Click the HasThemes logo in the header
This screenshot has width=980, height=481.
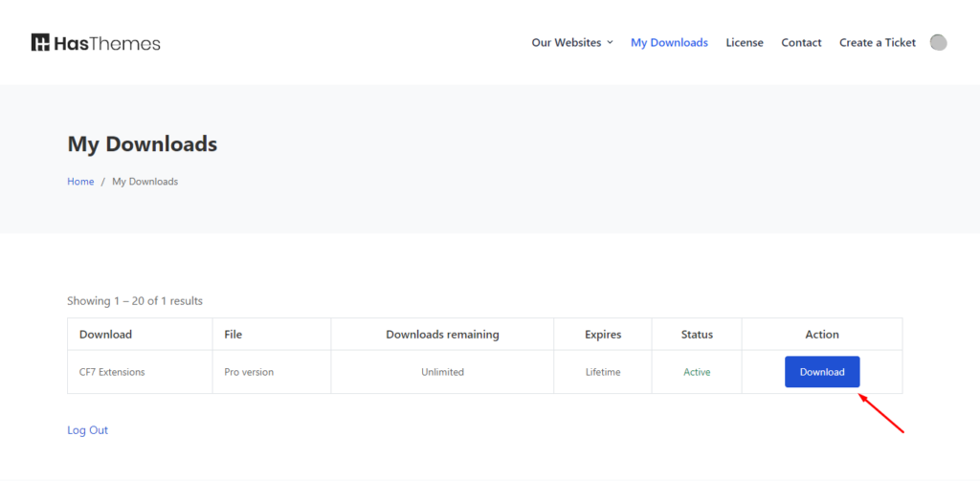(x=96, y=43)
